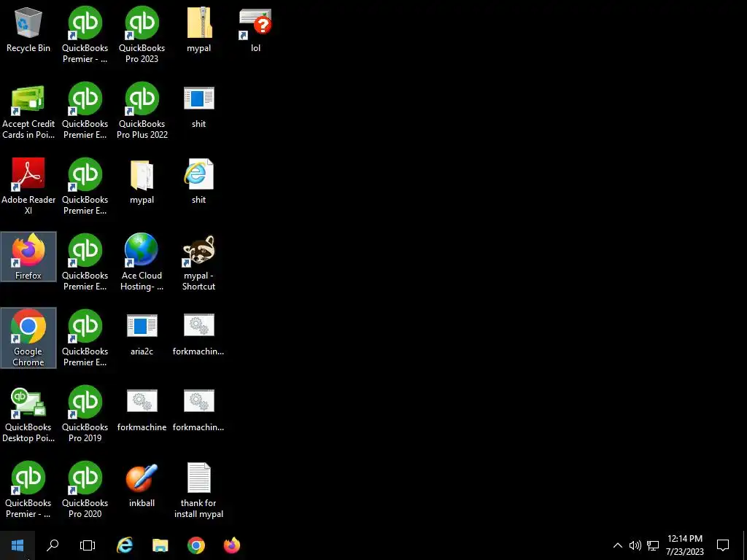Select QuickBooks Premier shortcut beside Recycle Bin
The image size is (747, 560).
pyautogui.click(x=85, y=35)
